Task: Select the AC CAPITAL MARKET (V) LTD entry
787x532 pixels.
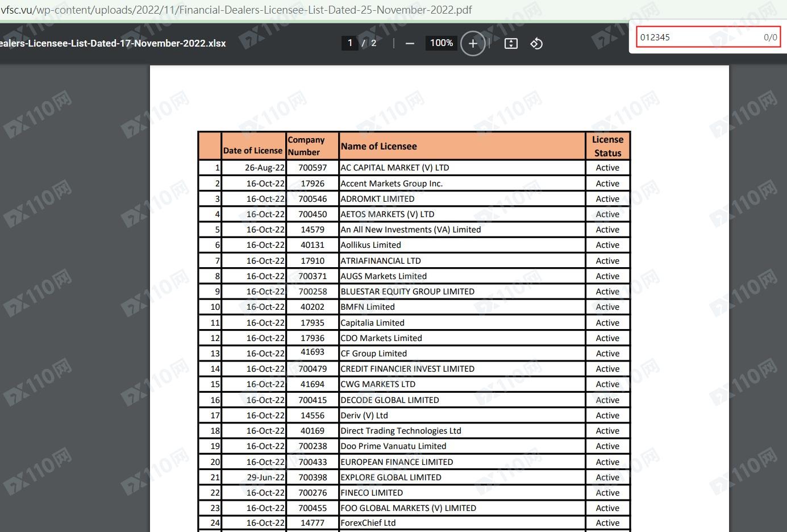Action: point(395,168)
